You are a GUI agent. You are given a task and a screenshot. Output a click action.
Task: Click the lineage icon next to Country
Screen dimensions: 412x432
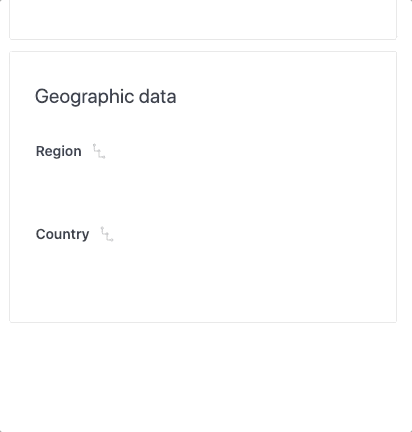[107, 234]
